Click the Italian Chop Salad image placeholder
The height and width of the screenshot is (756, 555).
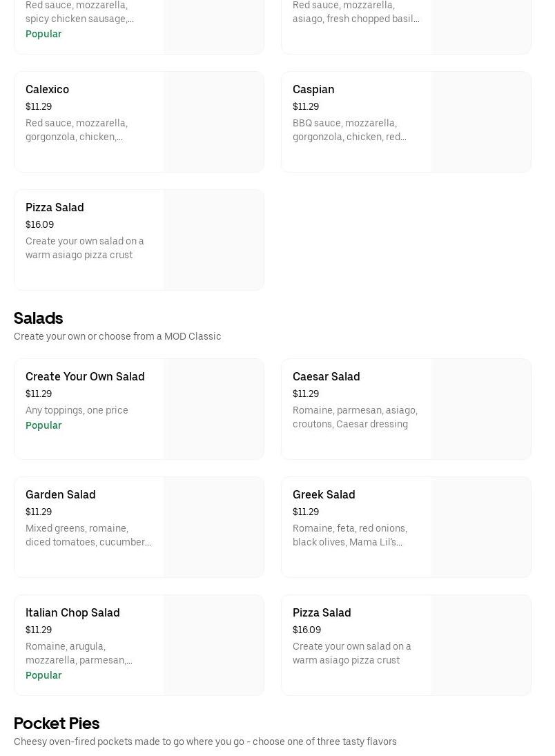pyautogui.click(x=213, y=646)
